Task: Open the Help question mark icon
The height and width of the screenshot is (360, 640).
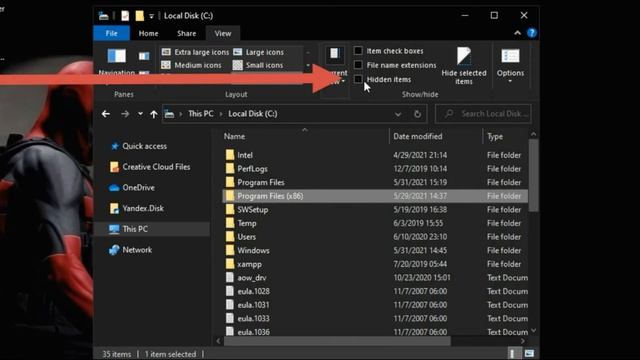Action: coord(532,33)
